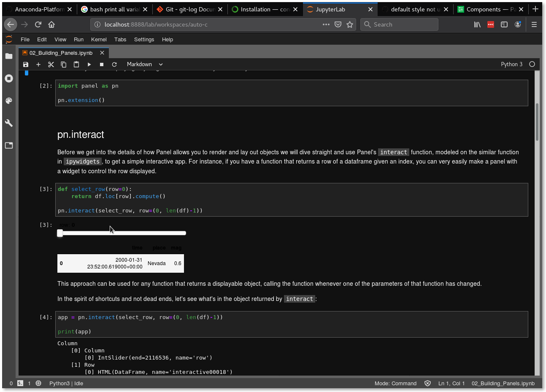Viewport: 546px width, 392px height.
Task: Open the file browser in the left sidebar
Action: pos(9,56)
